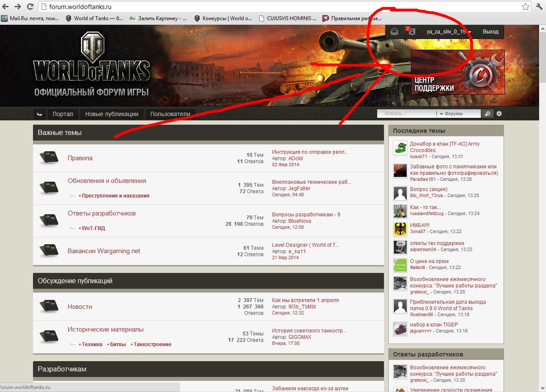Image resolution: width=546 pixels, height=392 pixels.
Task: Click the browser back arrow
Action: pos(6,6)
